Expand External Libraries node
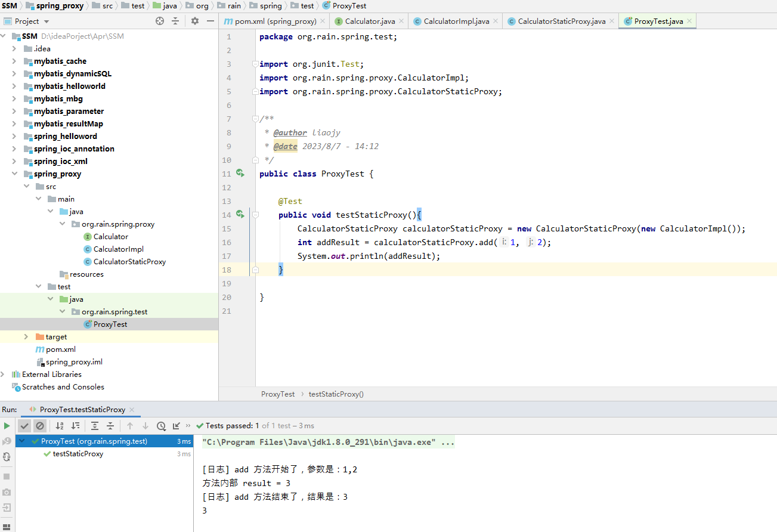777x532 pixels. click(3, 375)
